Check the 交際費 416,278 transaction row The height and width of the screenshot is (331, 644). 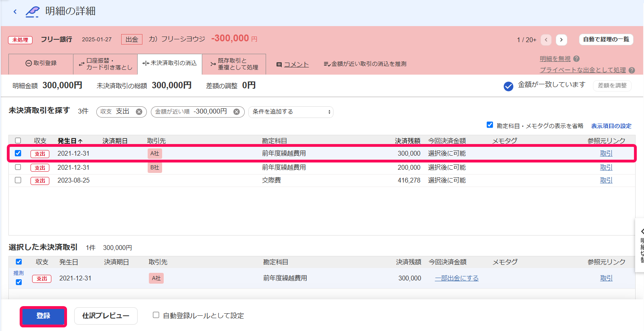(18, 180)
